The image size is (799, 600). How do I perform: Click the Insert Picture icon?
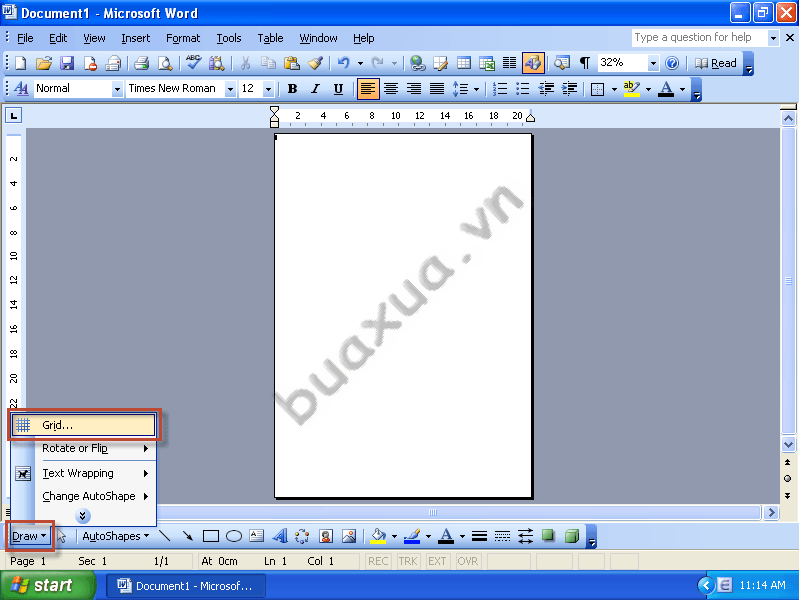point(349,536)
